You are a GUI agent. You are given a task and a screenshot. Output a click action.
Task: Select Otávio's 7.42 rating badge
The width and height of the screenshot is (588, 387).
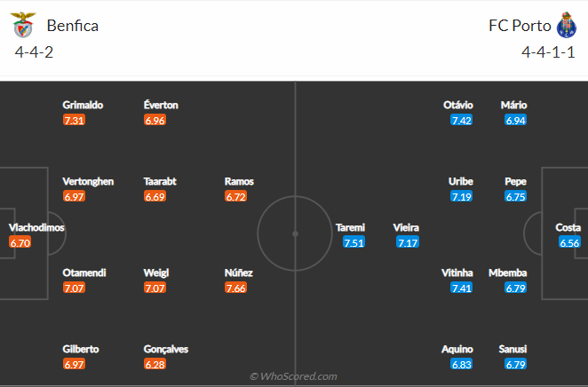[x=461, y=120]
